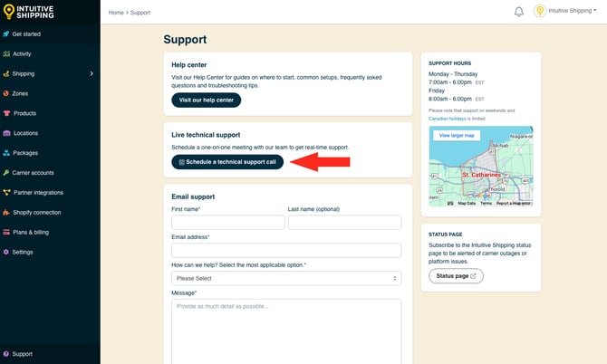This screenshot has width=607, height=364.
Task: Open notifications bell
Action: point(519,12)
